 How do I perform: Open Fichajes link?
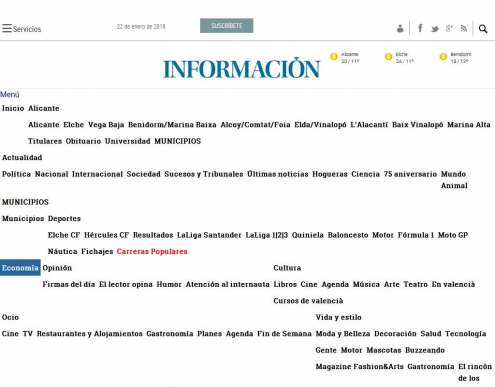[x=97, y=251]
